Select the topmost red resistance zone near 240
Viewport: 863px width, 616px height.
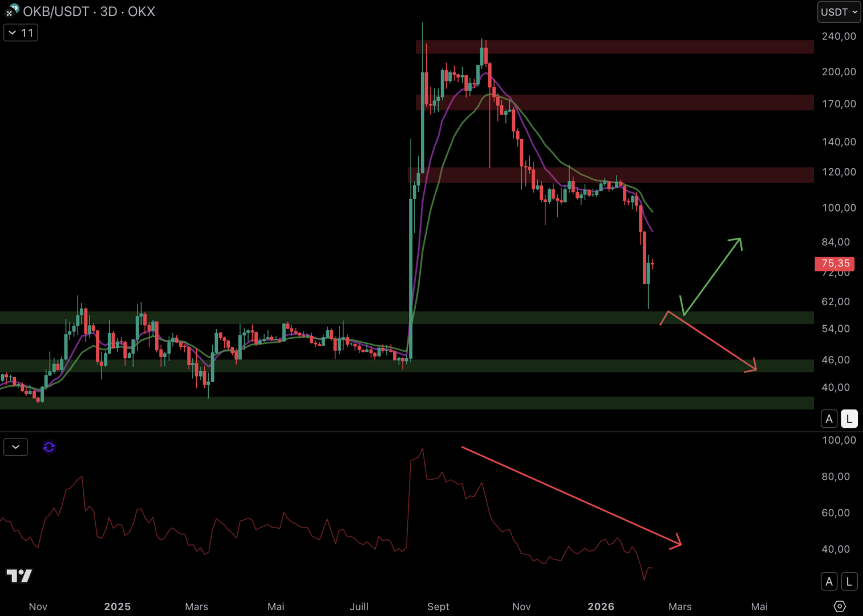click(x=616, y=47)
